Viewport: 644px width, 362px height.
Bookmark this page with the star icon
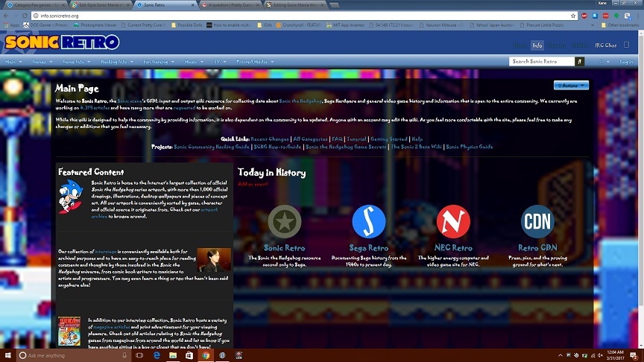click(573, 16)
